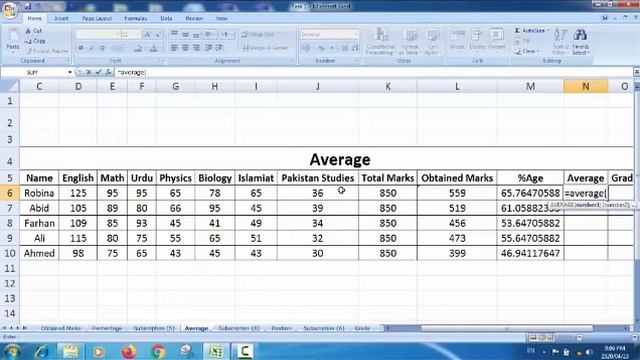
Task: Open the View ribbon tab
Action: 222,18
